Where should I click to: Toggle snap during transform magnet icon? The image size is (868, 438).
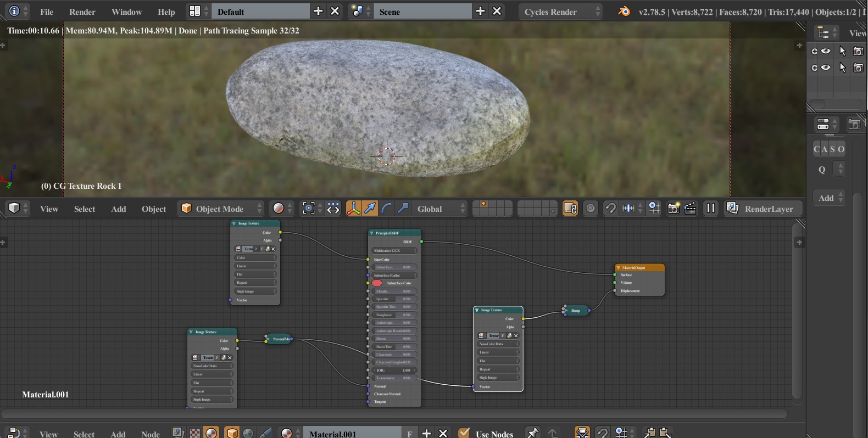pyautogui.click(x=610, y=208)
